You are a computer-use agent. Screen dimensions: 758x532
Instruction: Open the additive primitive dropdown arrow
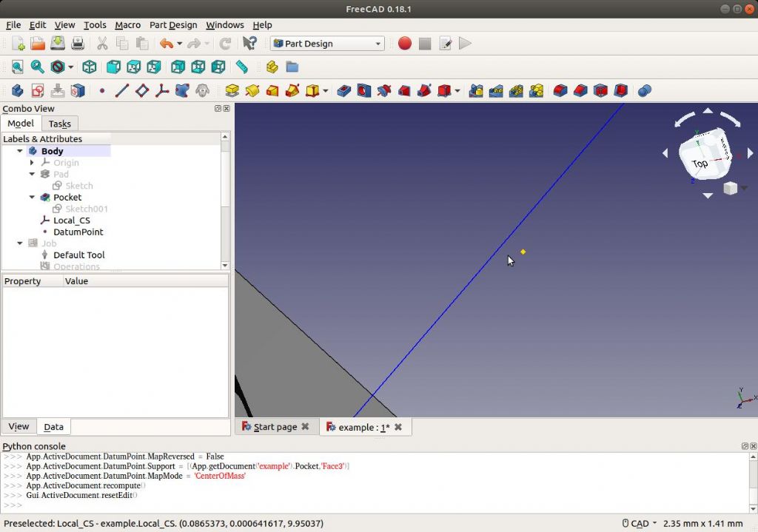[326, 90]
